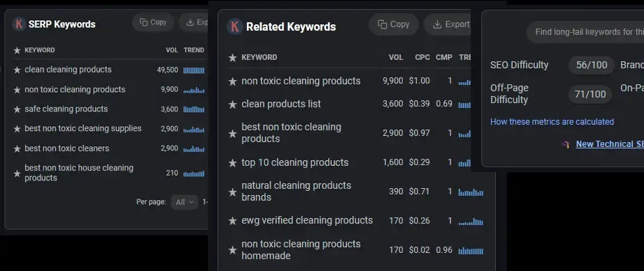Star 'non toxic cleaning products homemade' keyword
644x271 pixels.
232,250
